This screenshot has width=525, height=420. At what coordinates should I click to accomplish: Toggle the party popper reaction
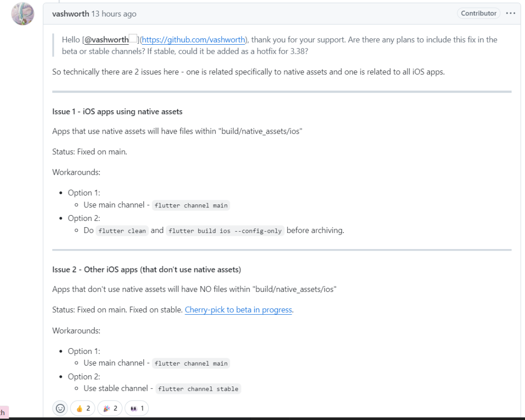point(110,408)
